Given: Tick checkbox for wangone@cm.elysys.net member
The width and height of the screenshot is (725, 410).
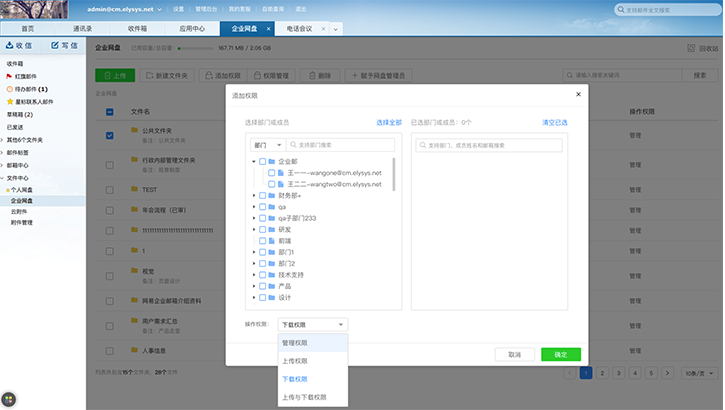Looking at the screenshot, I should pyautogui.click(x=271, y=173).
